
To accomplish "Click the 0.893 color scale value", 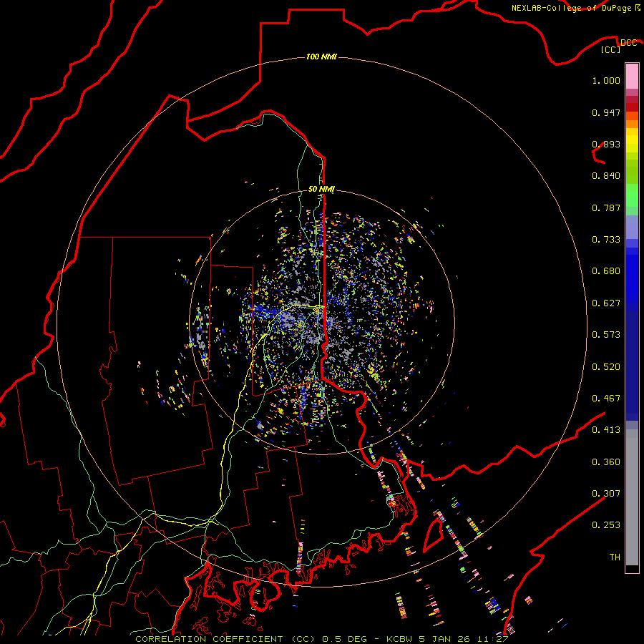I will click(x=606, y=144).
